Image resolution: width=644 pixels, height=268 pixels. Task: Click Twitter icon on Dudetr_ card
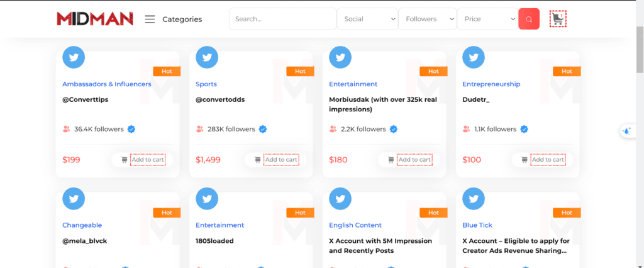474,57
